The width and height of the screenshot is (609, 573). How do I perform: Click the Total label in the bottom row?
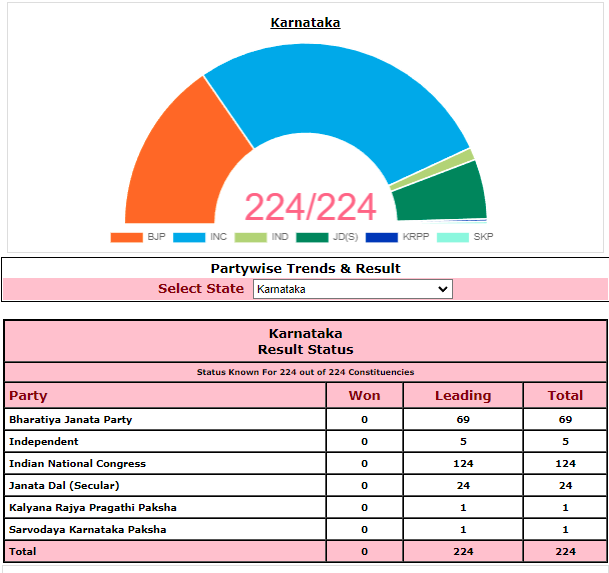tap(23, 552)
